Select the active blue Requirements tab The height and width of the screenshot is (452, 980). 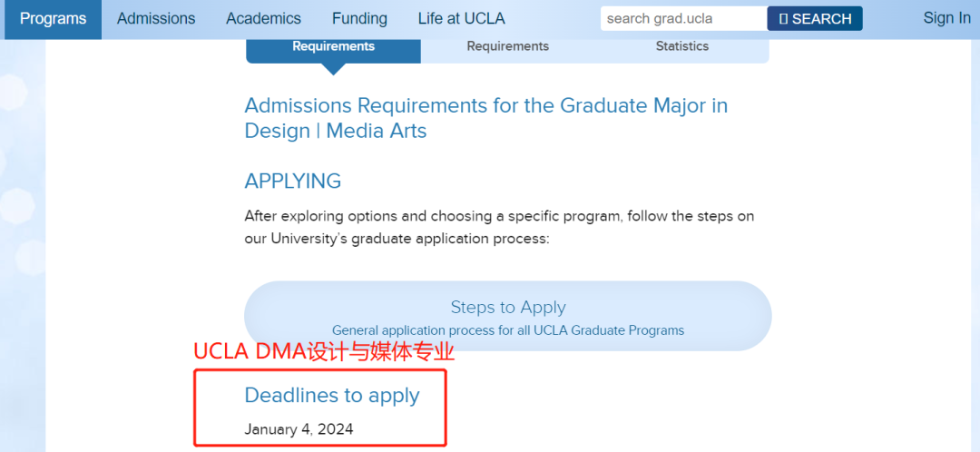click(334, 46)
